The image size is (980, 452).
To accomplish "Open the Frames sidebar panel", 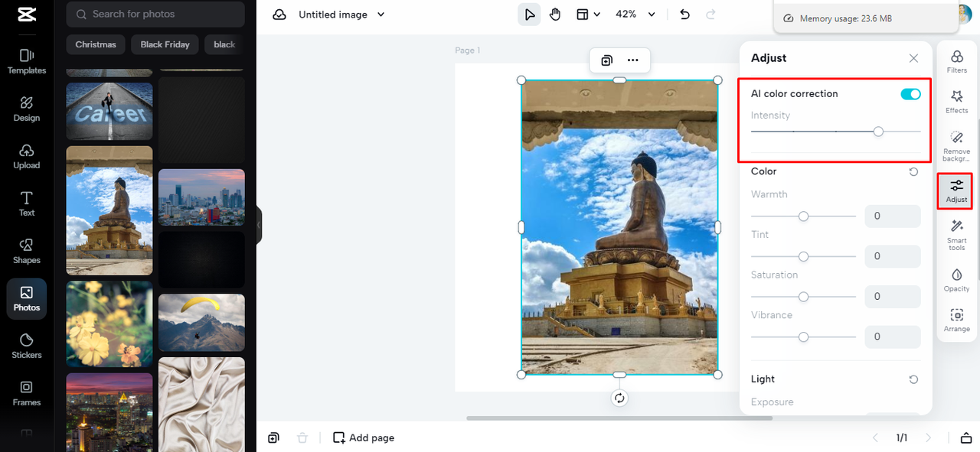I will [x=27, y=393].
